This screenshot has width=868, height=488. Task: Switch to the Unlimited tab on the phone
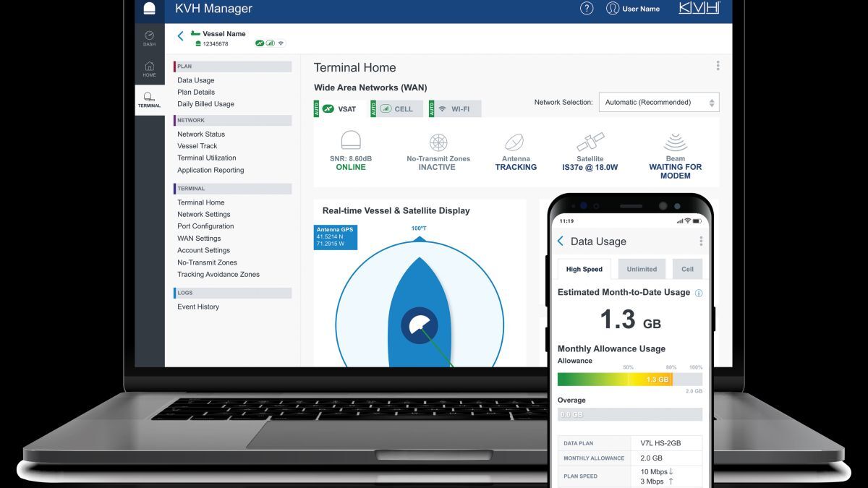(642, 268)
